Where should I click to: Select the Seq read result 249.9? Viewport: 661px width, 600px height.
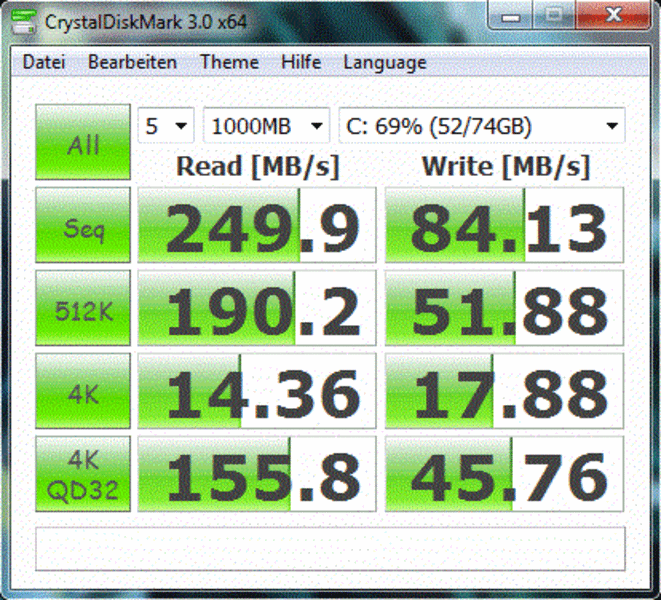pyautogui.click(x=257, y=225)
